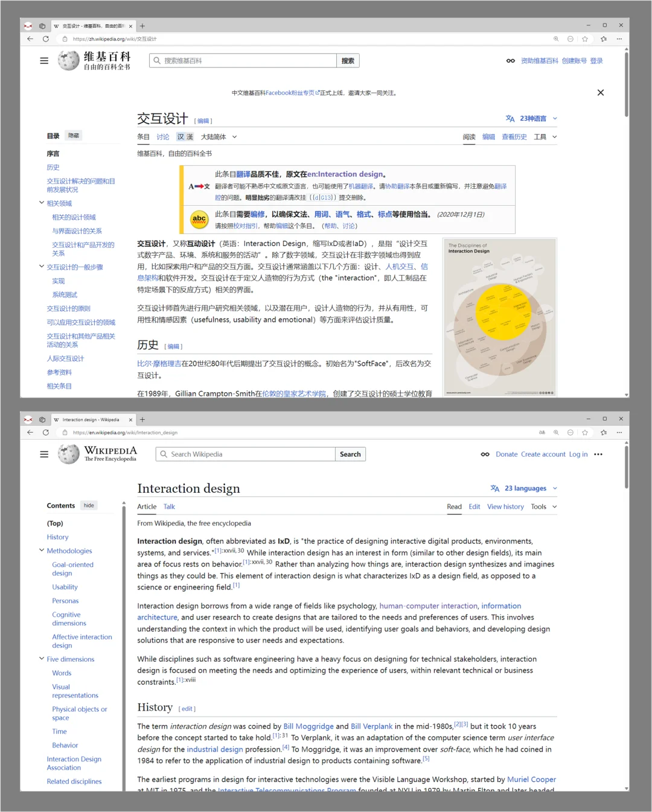Screen dimensions: 652x812
Task: Click zoom icon in top window address bar
Action: 556,39
